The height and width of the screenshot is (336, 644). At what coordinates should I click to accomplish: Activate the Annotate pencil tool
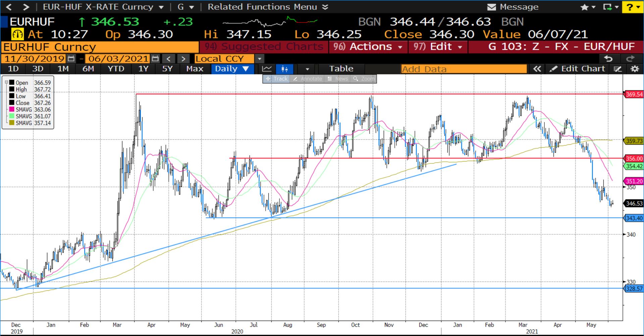point(307,79)
